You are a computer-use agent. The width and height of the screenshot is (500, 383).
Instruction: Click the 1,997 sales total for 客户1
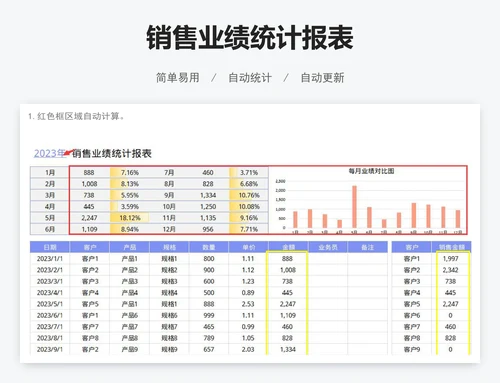click(x=451, y=259)
